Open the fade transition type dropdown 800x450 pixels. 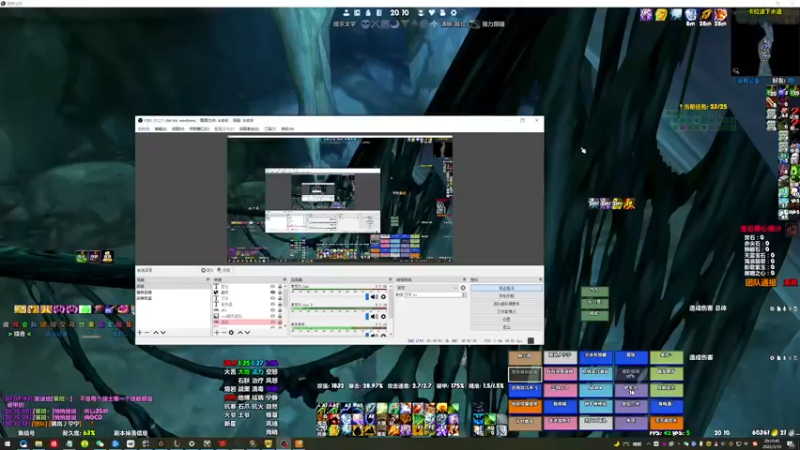(x=428, y=288)
